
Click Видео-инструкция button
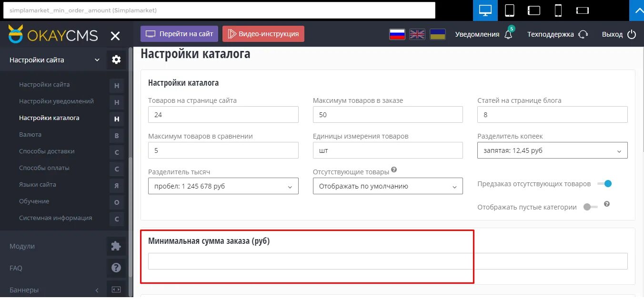click(263, 34)
